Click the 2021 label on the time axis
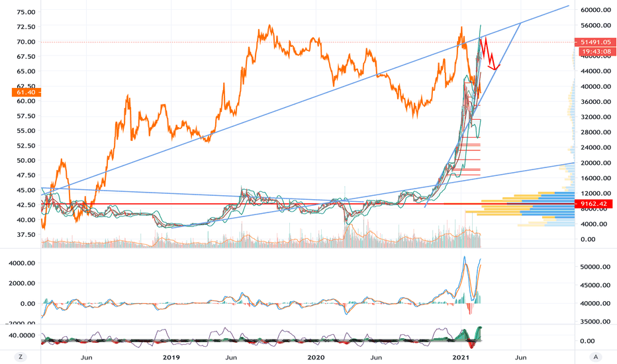617x364 pixels. pos(460,357)
